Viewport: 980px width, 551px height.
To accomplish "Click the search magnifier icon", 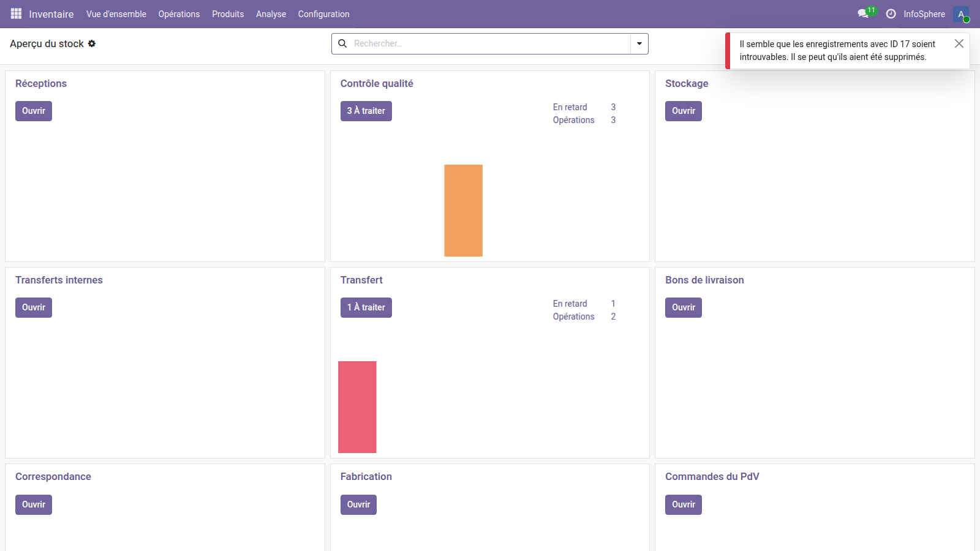I will (342, 43).
